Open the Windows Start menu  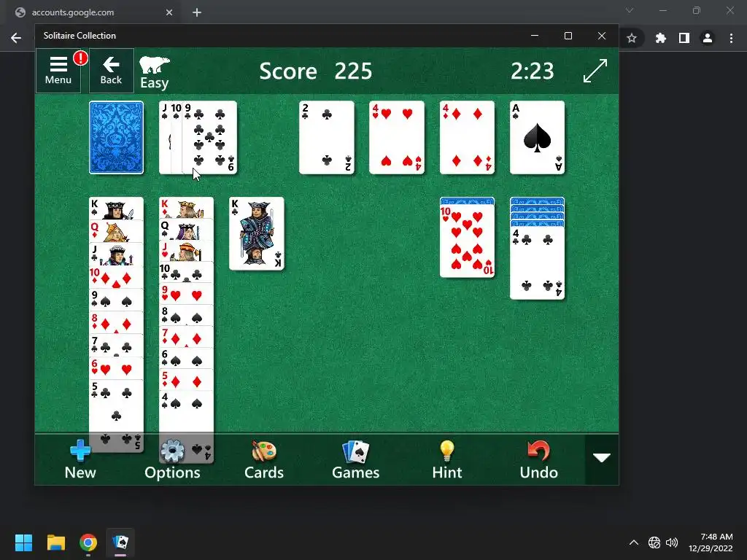[x=23, y=542]
